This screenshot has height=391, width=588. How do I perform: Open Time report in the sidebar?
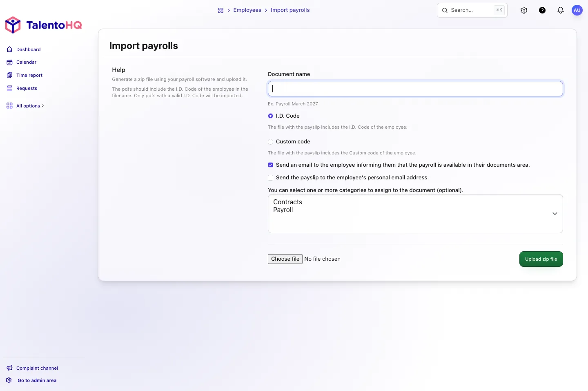pos(29,75)
